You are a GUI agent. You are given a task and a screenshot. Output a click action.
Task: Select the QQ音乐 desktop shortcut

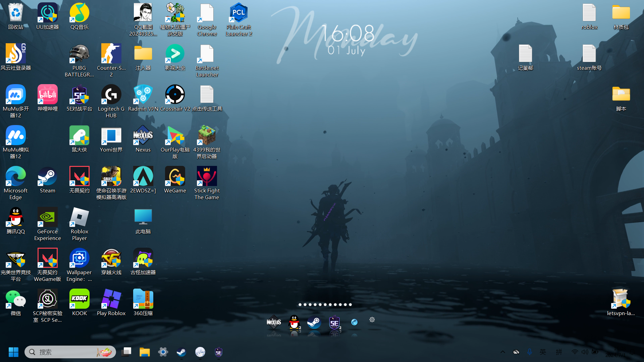79,17
